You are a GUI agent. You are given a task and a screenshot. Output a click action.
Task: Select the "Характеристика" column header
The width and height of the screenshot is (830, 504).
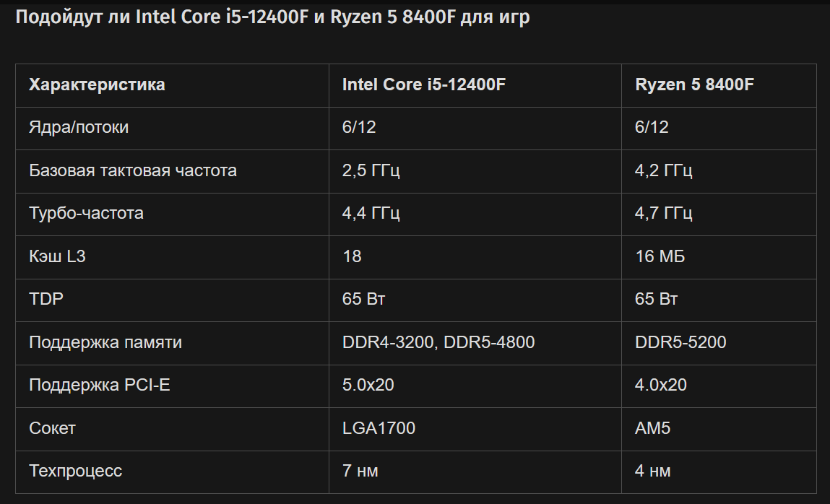point(97,85)
